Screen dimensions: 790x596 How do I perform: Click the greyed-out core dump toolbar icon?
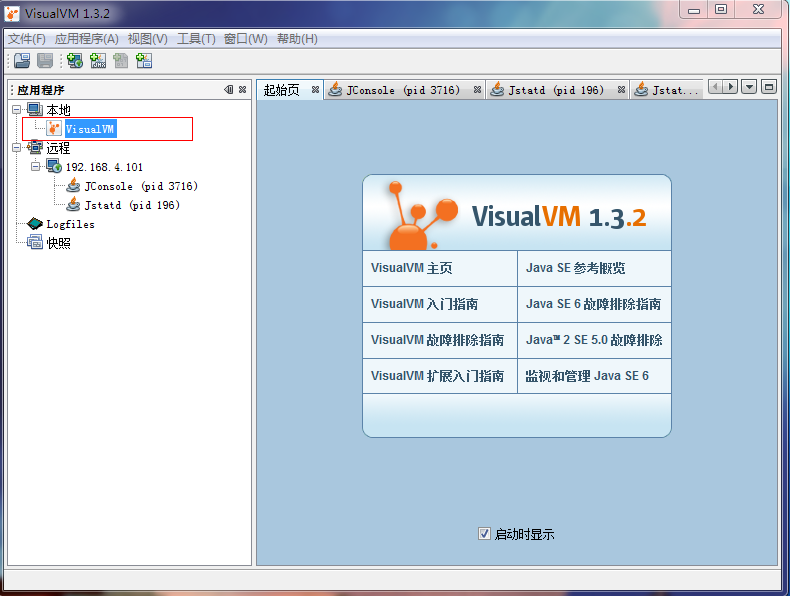(121, 61)
